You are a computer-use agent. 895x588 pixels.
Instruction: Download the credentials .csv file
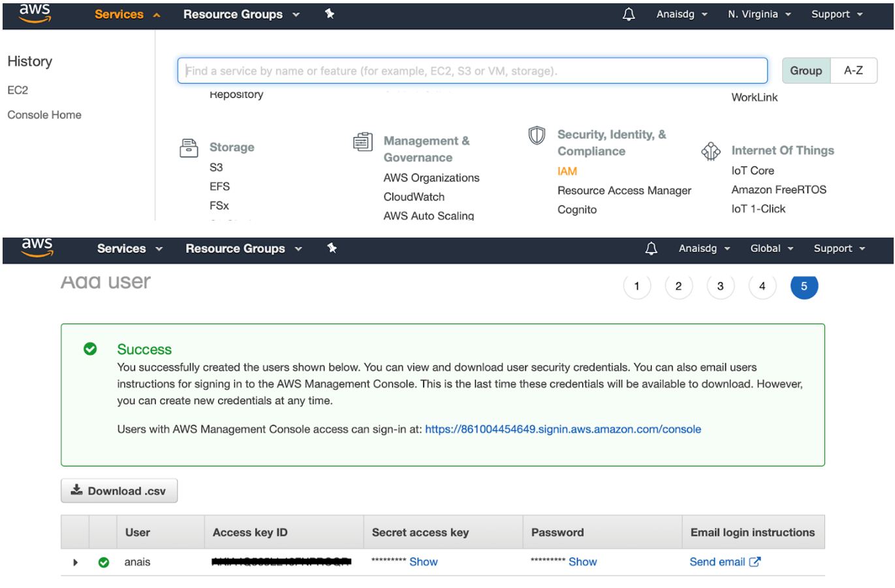tap(119, 490)
